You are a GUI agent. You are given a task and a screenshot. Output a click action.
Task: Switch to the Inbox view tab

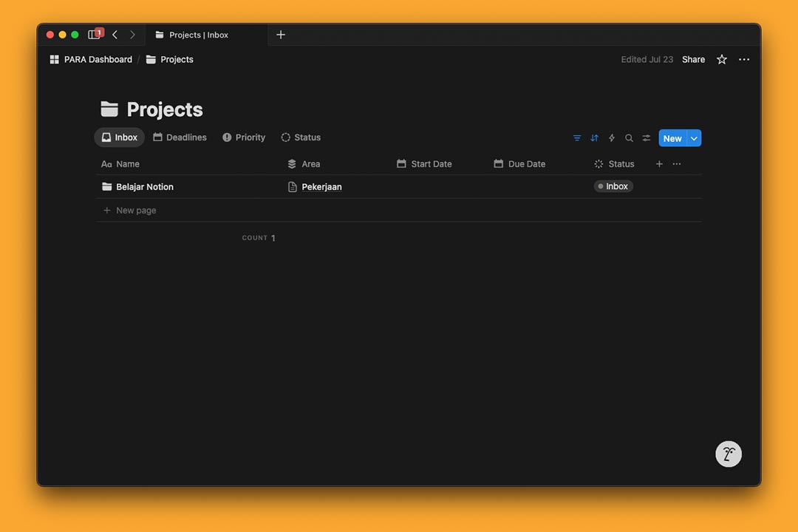tap(119, 137)
